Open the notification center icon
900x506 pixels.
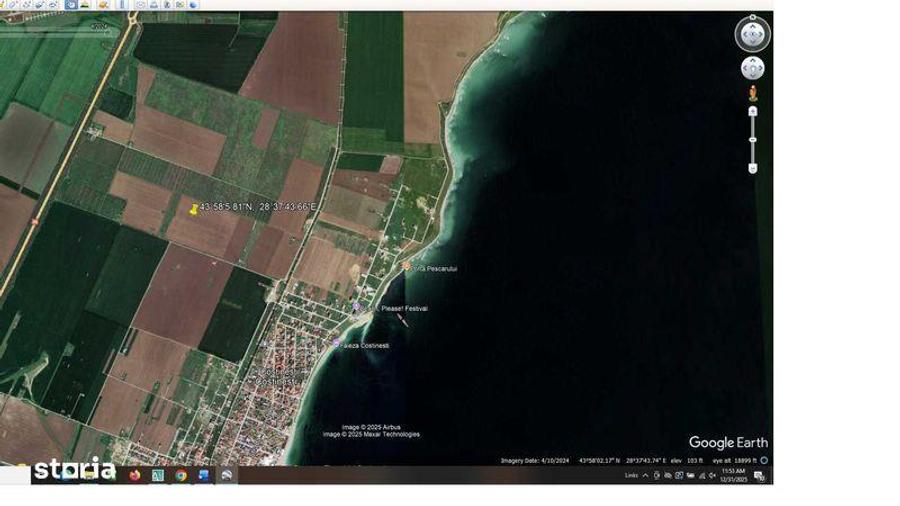[759, 476]
